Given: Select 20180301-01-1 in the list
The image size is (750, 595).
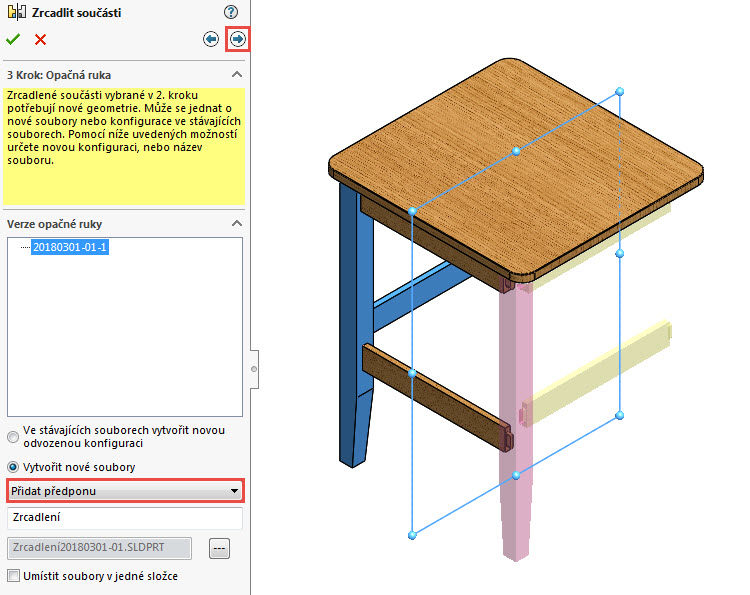Looking at the screenshot, I should click(x=70, y=247).
